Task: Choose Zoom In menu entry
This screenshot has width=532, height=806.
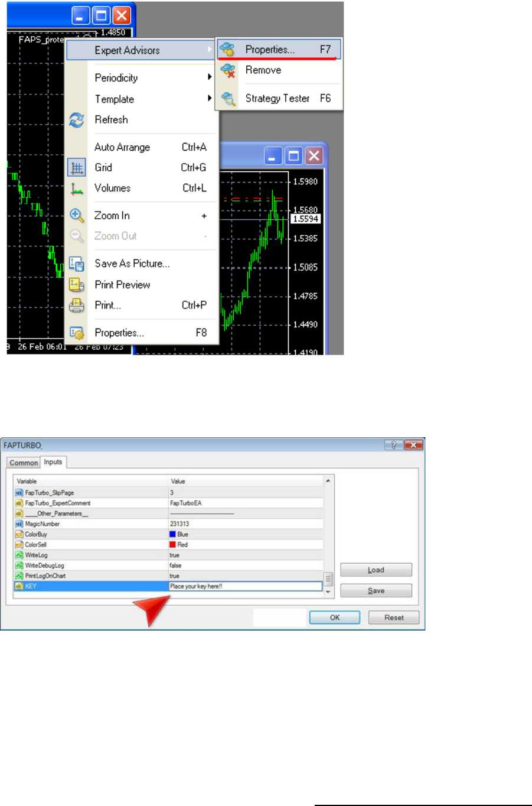Action: tap(112, 216)
